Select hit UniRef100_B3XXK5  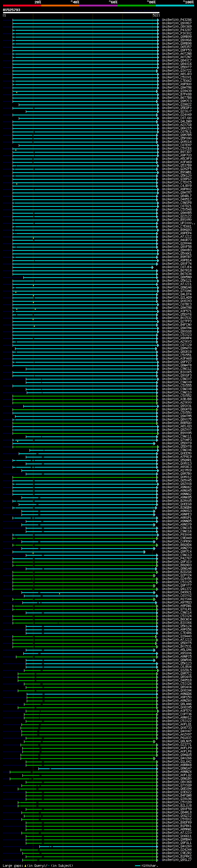point(176,372)
